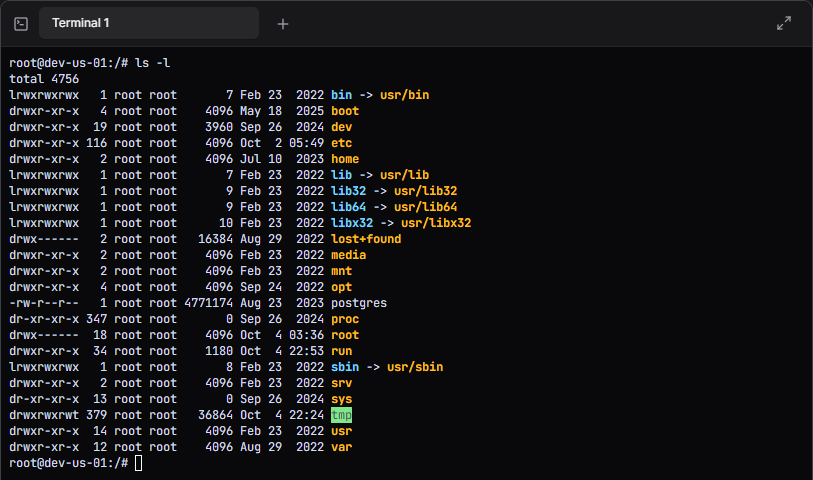Click the time 03:36 on the root row
Viewport: 813px width, 480px height.
pos(306,335)
